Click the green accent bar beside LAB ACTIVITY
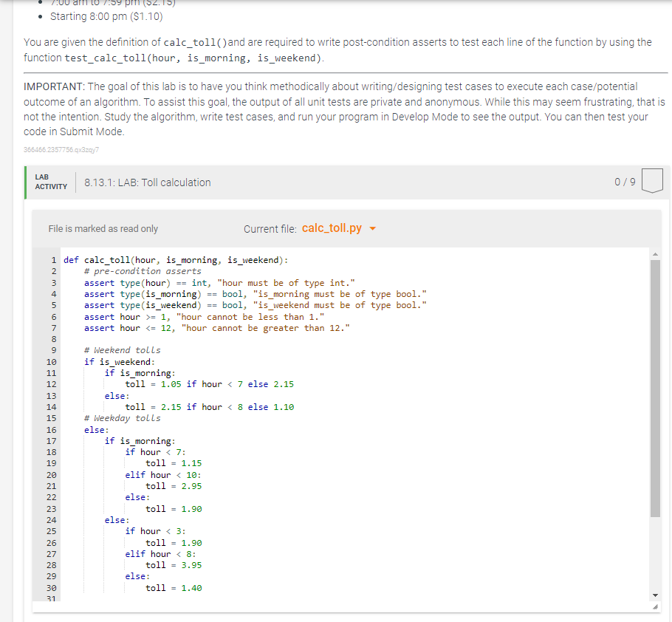Image resolution: width=672 pixels, height=622 pixels. pos(25,180)
